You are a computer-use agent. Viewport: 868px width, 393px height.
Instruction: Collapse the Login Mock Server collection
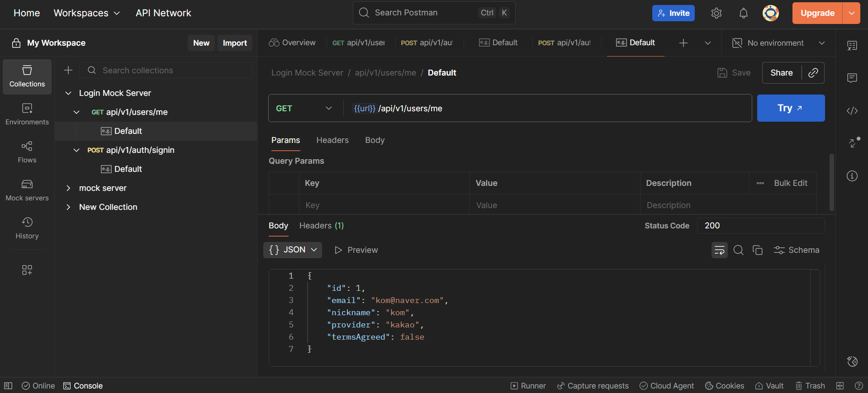pos(68,93)
